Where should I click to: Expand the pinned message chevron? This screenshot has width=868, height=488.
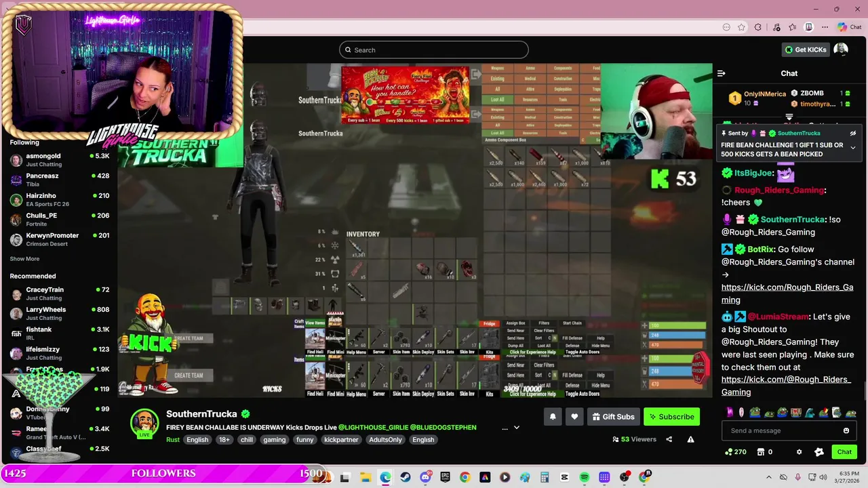coord(853,147)
